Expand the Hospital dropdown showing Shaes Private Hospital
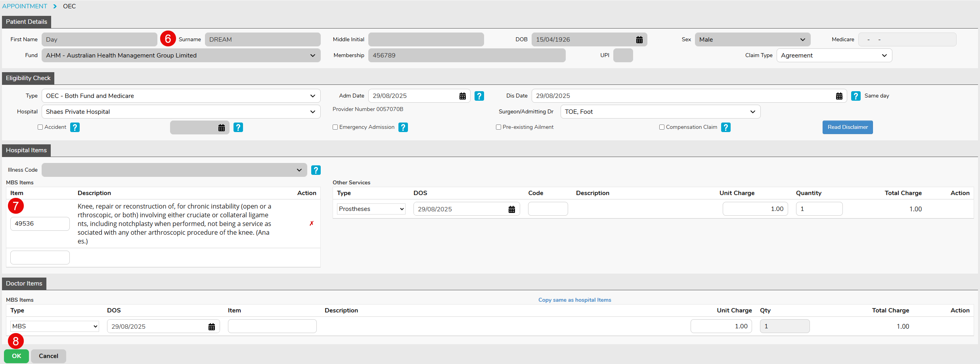The image size is (980, 364). coord(181,112)
